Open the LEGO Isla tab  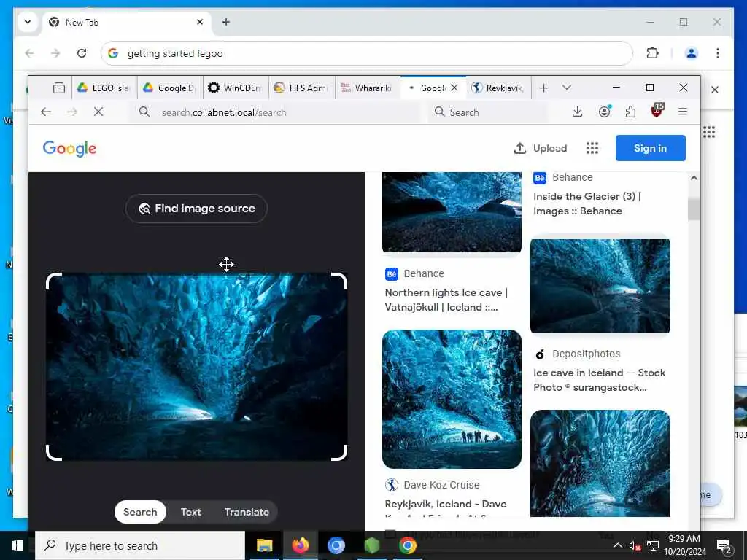(104, 88)
